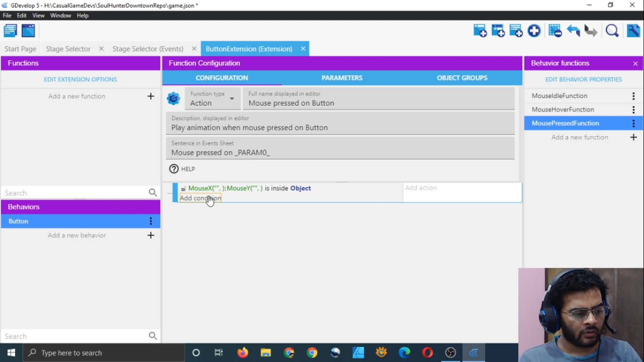Open the Edit menu
Image resolution: width=644 pixels, height=362 pixels.
click(x=22, y=16)
